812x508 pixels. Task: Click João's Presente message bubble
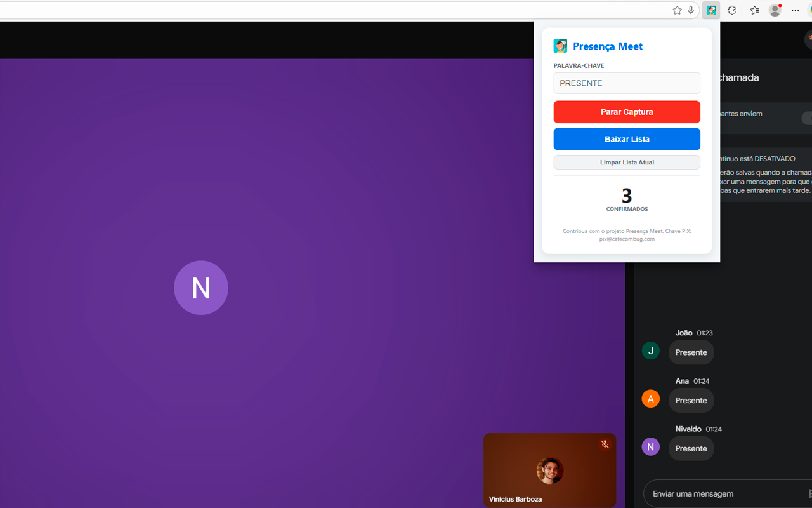tap(691, 352)
